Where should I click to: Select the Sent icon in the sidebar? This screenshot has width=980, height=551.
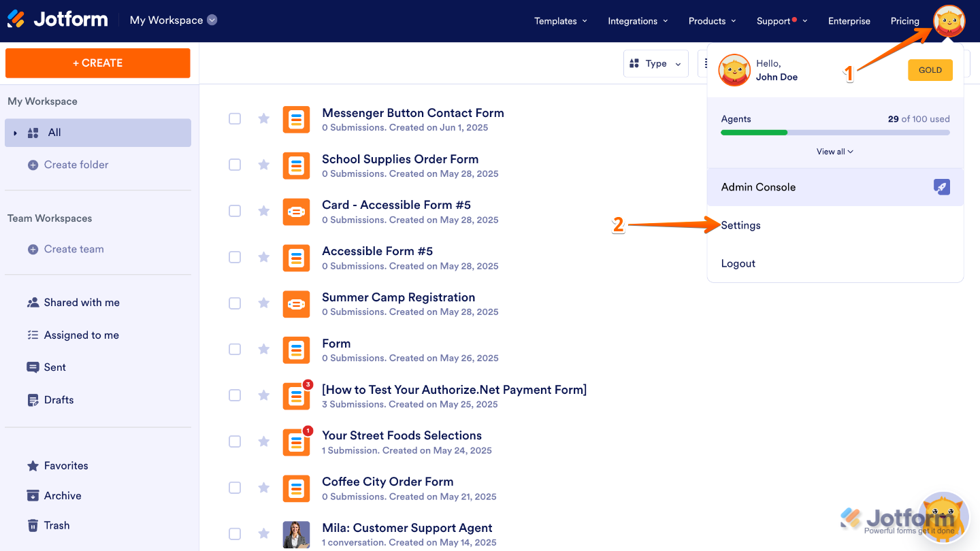[x=33, y=367]
